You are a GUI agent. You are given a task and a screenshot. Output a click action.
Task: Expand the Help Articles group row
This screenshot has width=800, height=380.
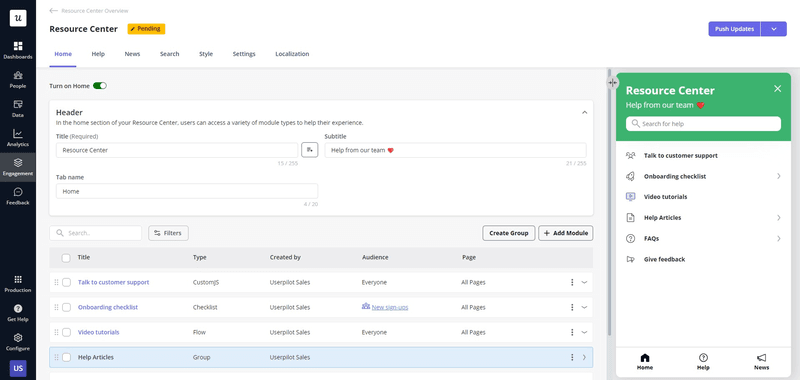click(585, 357)
